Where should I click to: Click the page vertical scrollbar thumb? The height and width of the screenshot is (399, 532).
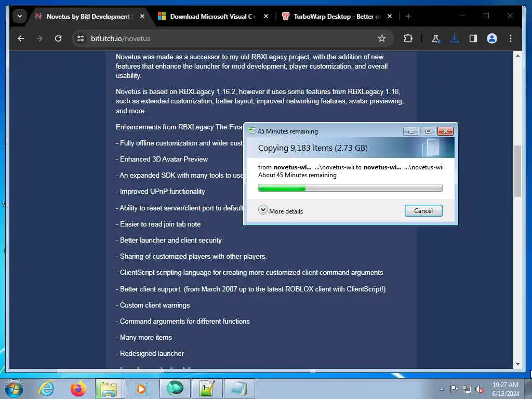coord(517,171)
